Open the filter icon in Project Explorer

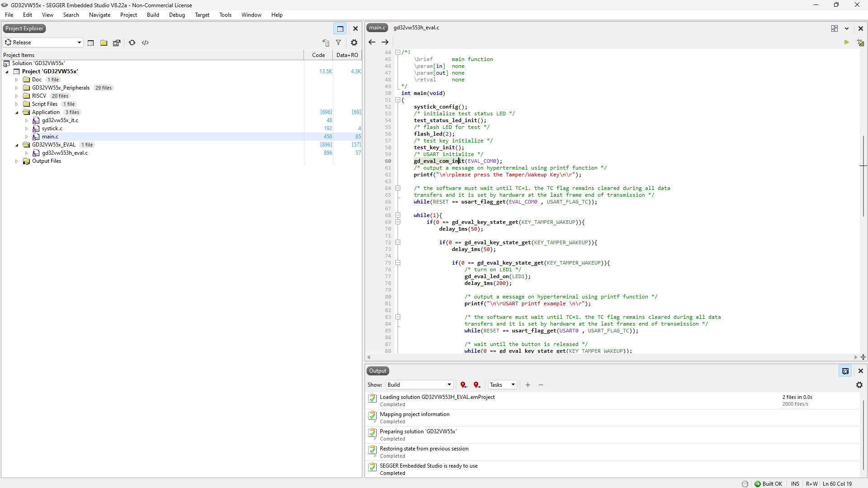(x=338, y=43)
